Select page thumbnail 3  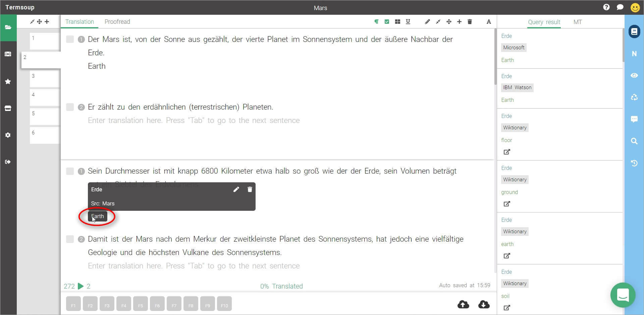pos(45,79)
